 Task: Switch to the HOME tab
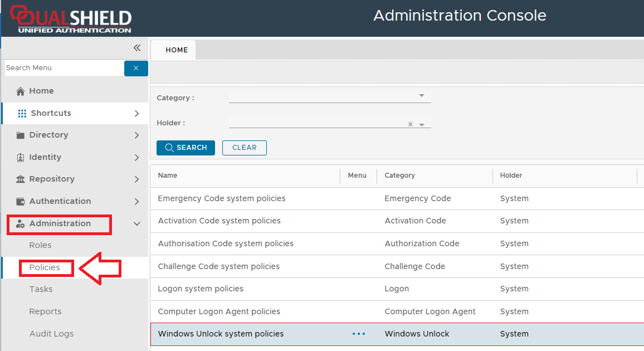click(x=177, y=50)
